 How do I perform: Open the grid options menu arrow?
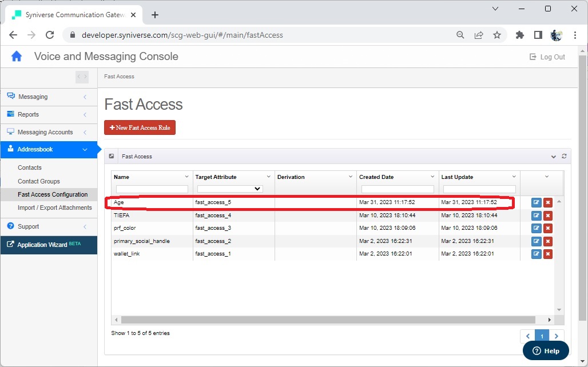click(x=547, y=177)
